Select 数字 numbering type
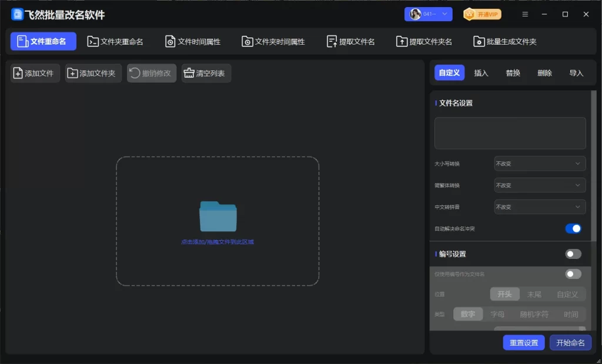Screen dimensions: 602x364 click(468, 314)
